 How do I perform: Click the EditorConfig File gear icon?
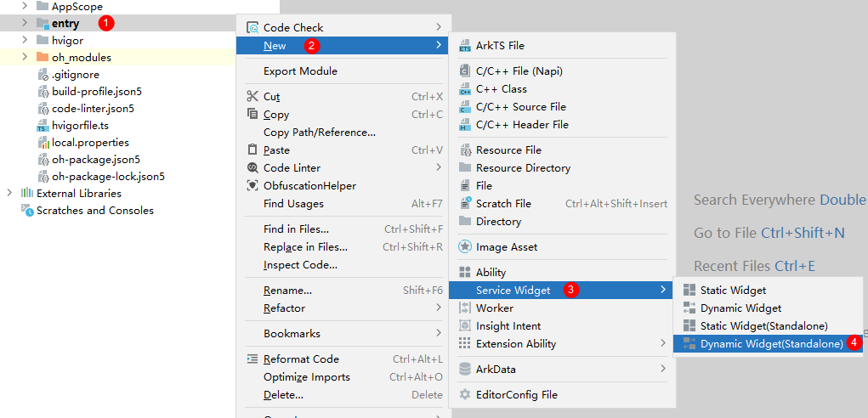(x=465, y=395)
